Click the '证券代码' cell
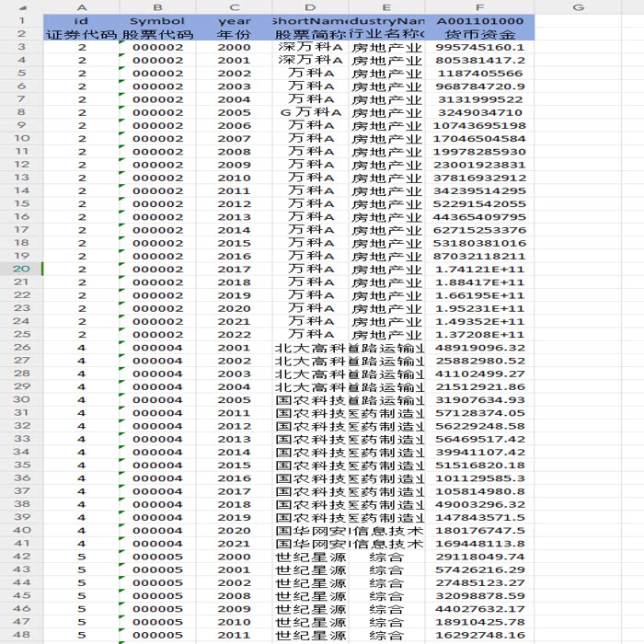The image size is (644, 644). click(x=81, y=34)
